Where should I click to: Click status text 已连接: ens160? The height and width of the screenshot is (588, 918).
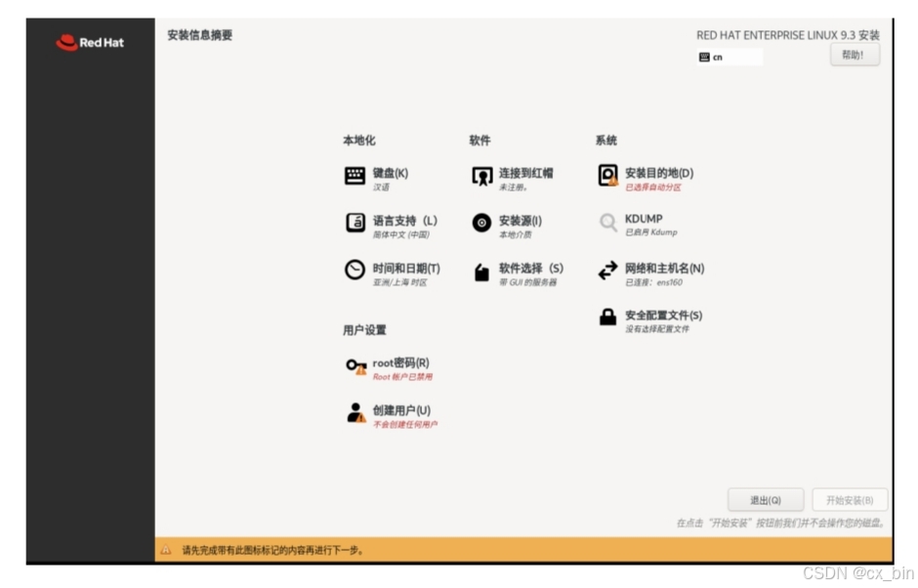[653, 282]
